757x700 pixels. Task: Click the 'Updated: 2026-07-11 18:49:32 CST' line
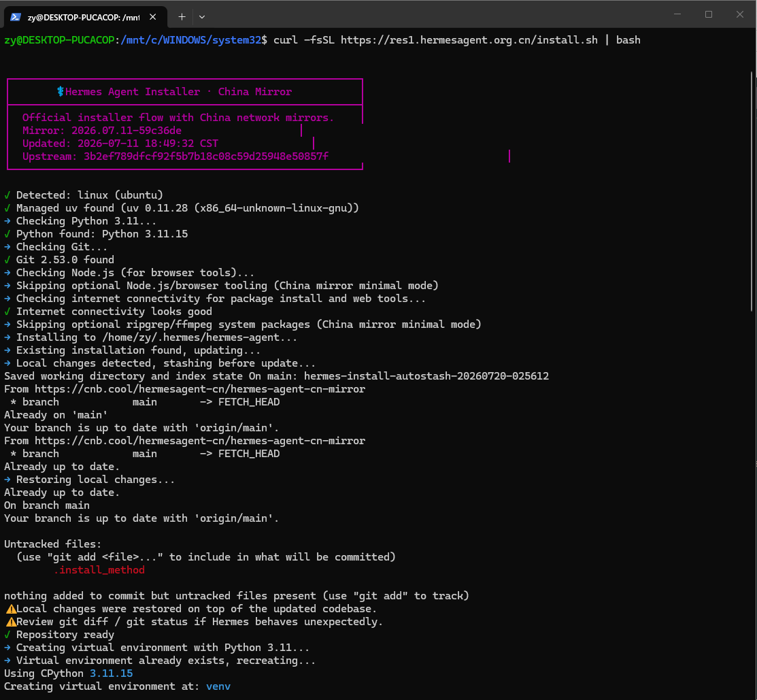120,144
